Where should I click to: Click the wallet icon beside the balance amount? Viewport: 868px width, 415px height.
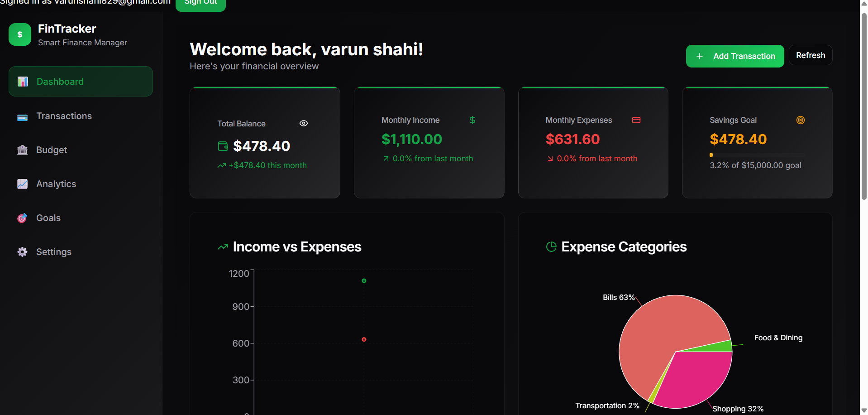(223, 146)
